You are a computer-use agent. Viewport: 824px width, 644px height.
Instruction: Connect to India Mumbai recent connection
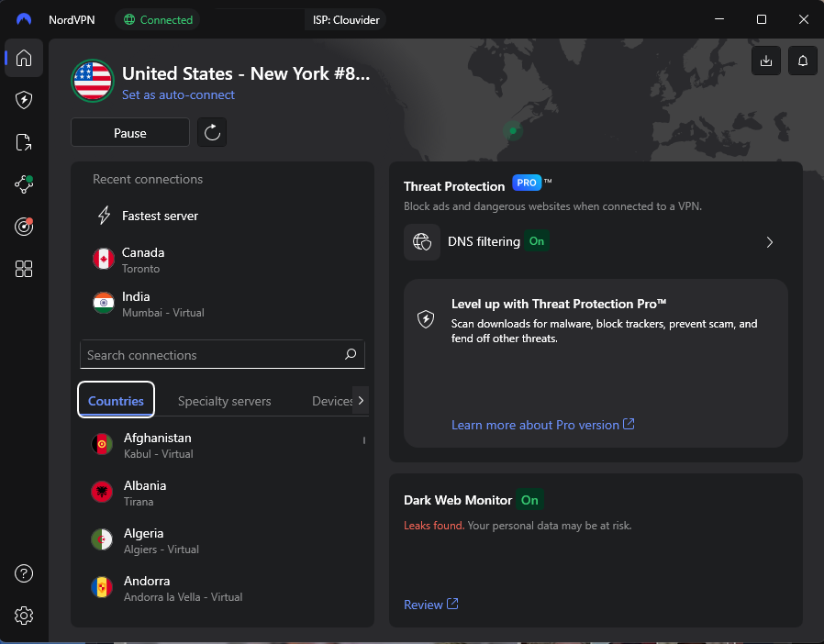point(222,304)
